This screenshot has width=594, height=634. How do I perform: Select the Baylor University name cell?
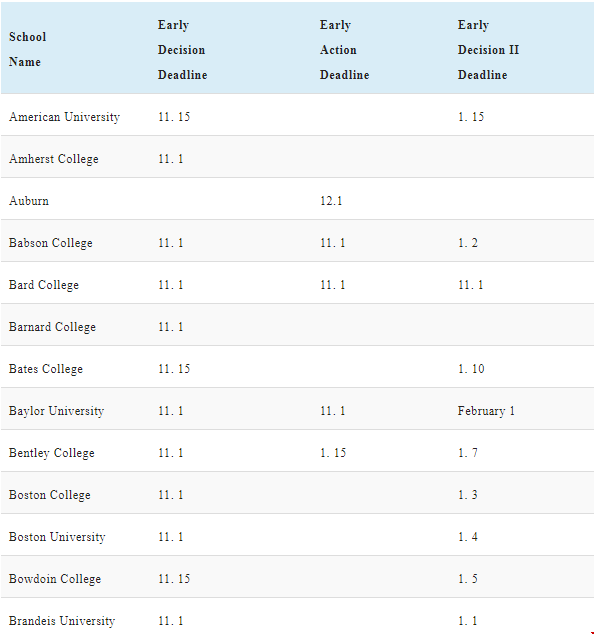[x=57, y=411]
